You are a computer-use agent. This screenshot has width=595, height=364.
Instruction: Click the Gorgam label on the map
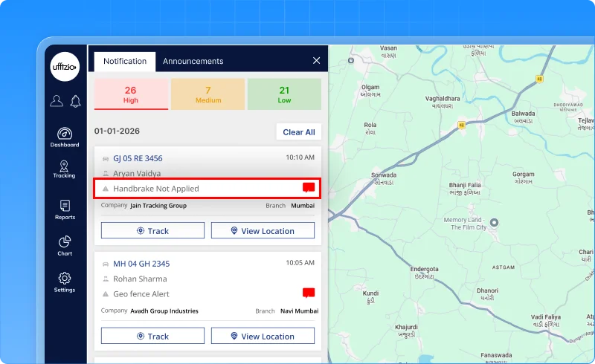coord(524,175)
